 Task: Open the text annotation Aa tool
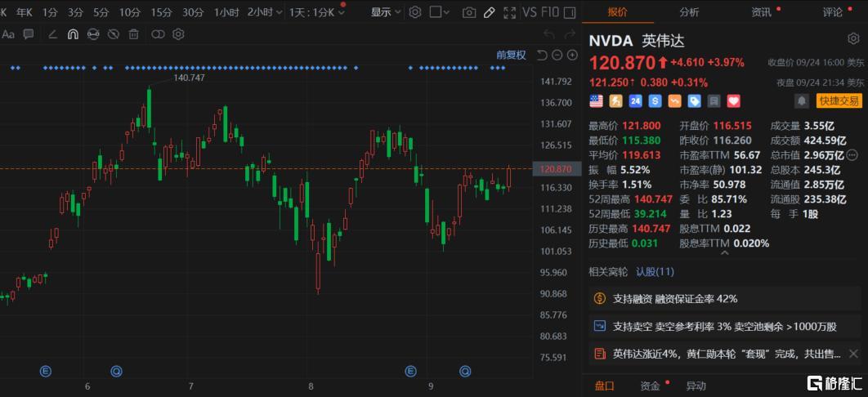click(x=8, y=34)
